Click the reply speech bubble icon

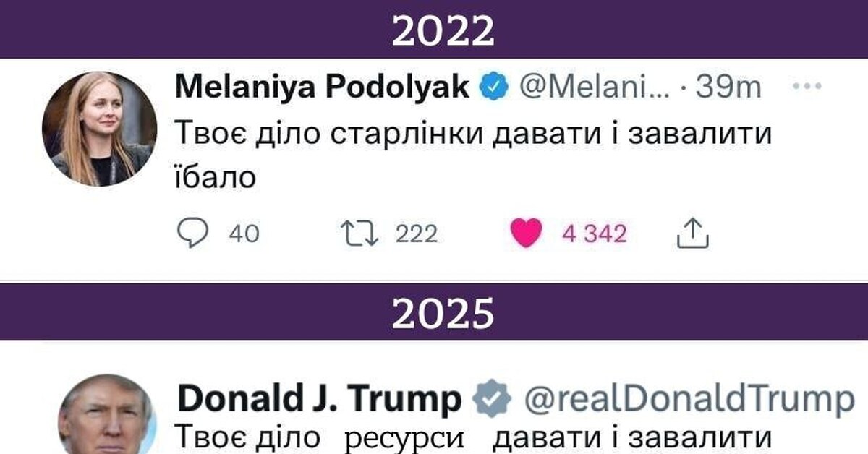click(192, 233)
